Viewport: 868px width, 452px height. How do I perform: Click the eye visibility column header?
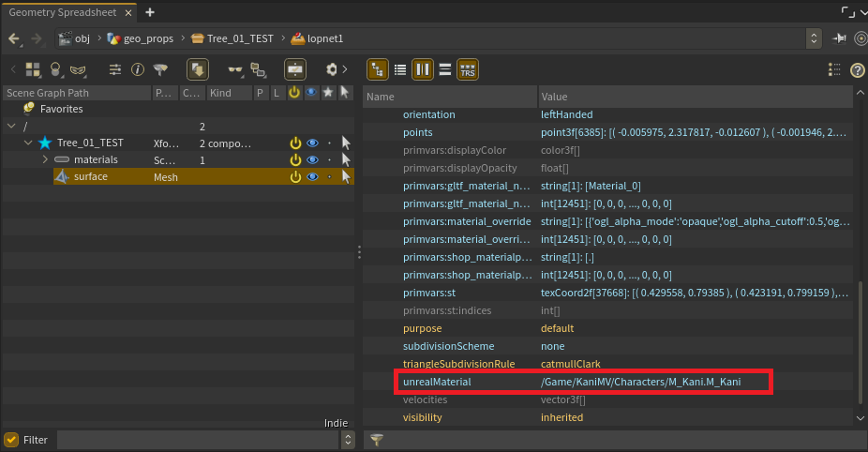click(x=311, y=93)
